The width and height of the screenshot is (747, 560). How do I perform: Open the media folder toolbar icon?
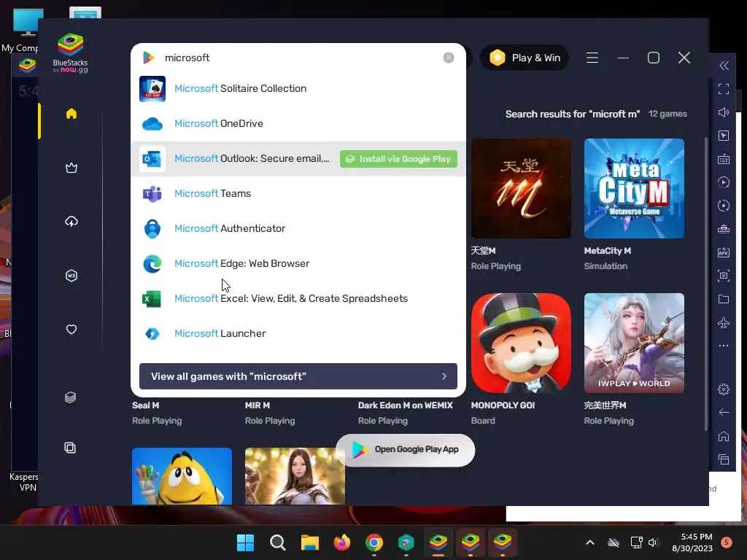724,299
